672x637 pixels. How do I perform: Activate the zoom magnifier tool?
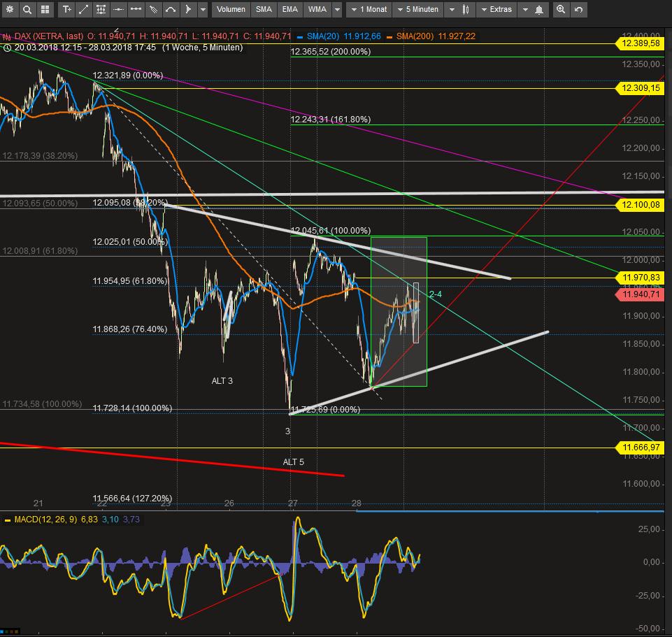(561, 9)
